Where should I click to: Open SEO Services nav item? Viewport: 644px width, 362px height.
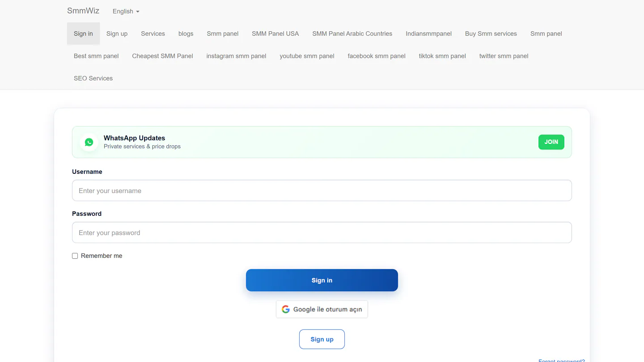click(93, 78)
